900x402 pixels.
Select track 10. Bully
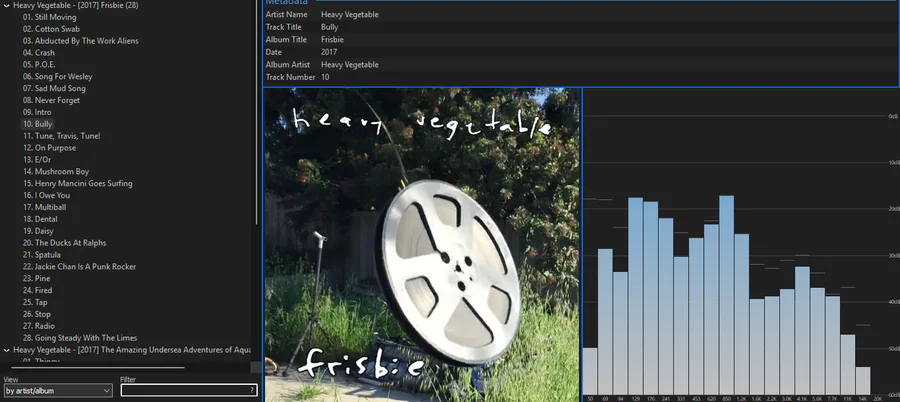click(37, 124)
